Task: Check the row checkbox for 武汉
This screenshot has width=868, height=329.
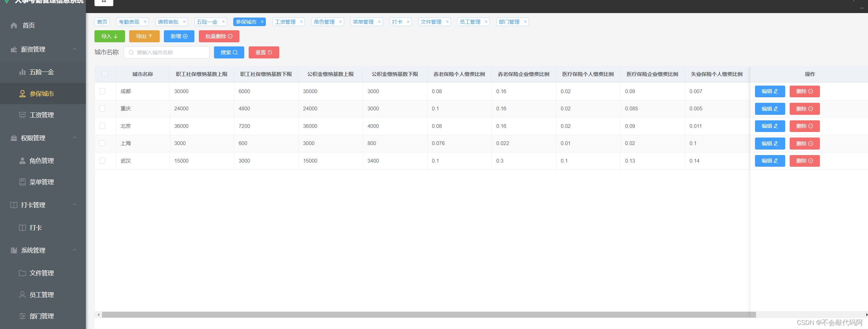Action: coord(102,161)
